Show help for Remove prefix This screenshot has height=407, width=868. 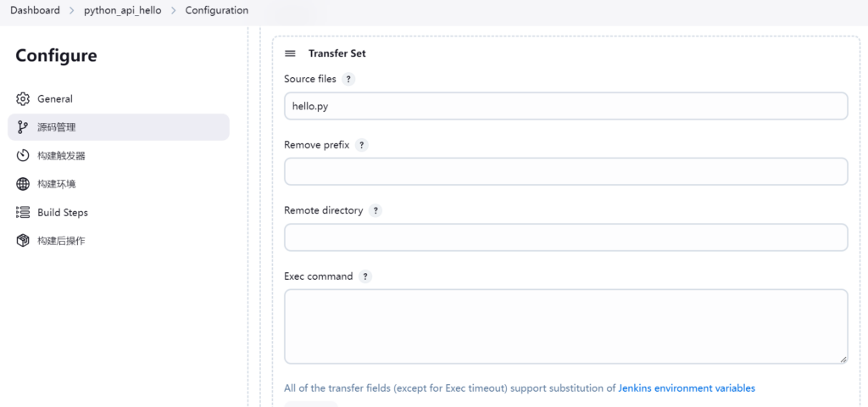pos(361,145)
